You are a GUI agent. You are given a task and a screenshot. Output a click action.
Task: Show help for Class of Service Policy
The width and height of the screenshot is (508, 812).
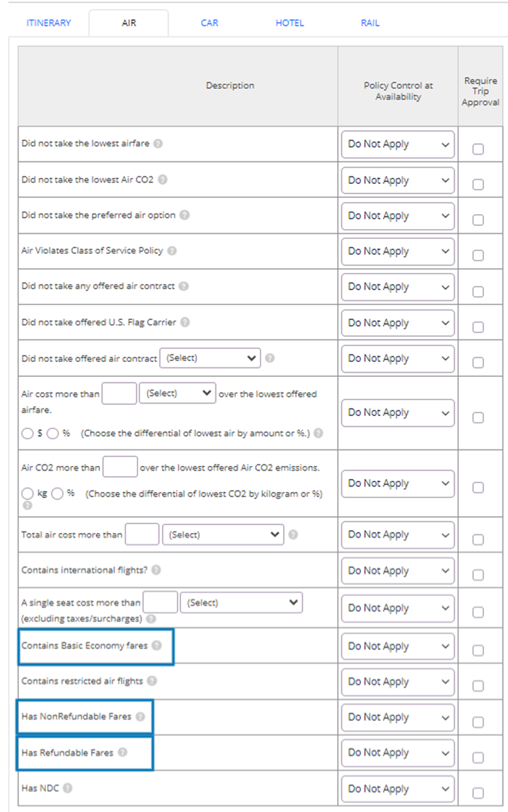pos(172,250)
